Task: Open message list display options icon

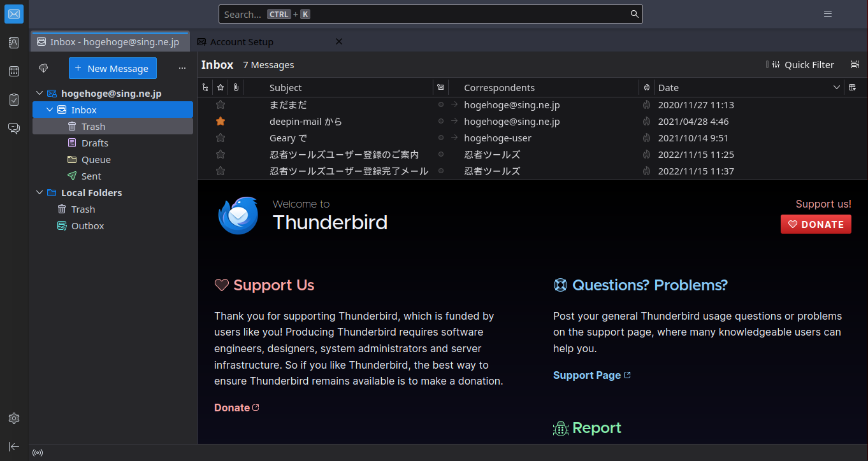Action: pyautogui.click(x=855, y=64)
